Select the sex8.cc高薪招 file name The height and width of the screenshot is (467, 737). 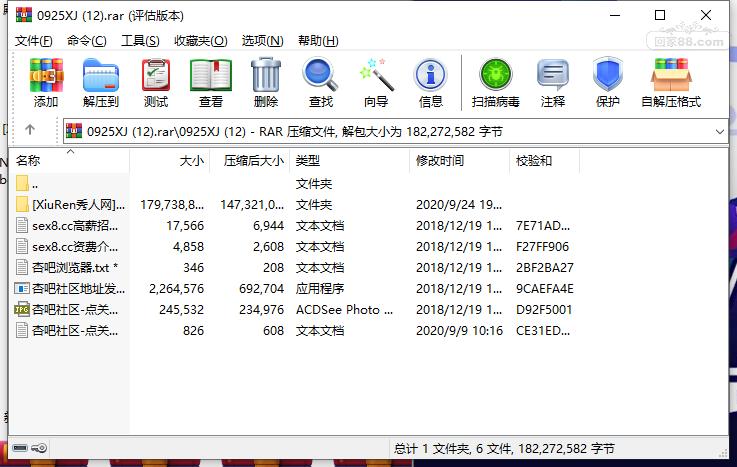tap(75, 226)
